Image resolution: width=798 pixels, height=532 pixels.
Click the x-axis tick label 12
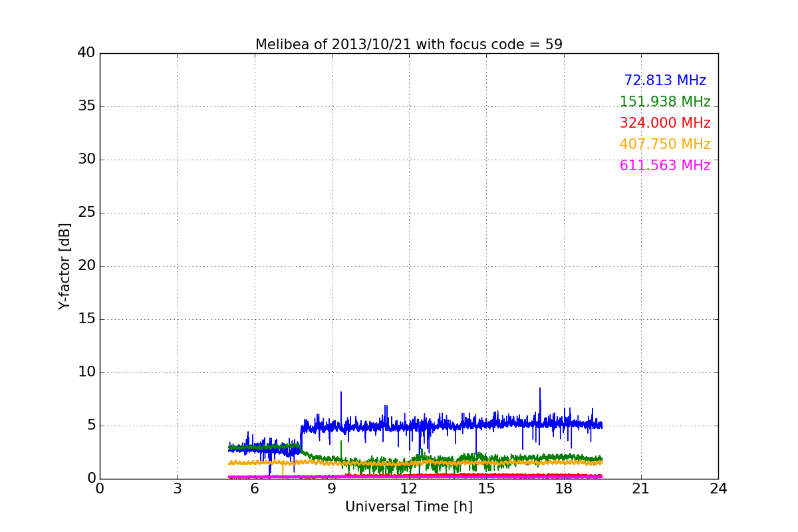pyautogui.click(x=409, y=488)
